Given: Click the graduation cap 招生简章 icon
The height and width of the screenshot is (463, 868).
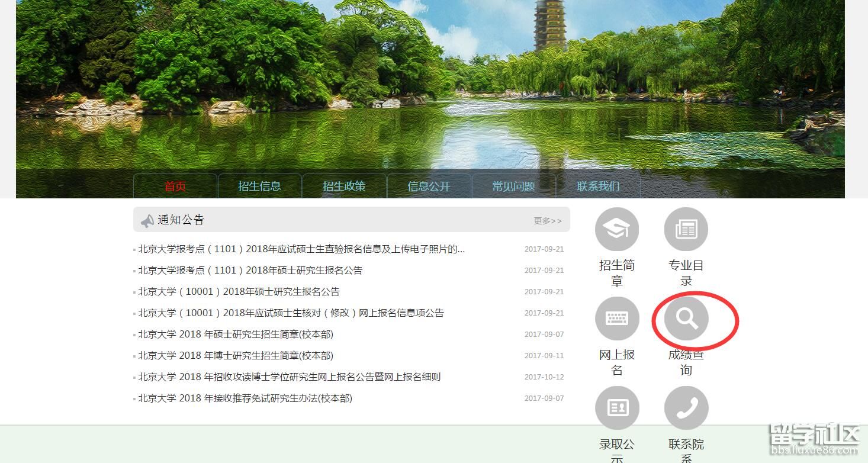Looking at the screenshot, I should [x=616, y=229].
